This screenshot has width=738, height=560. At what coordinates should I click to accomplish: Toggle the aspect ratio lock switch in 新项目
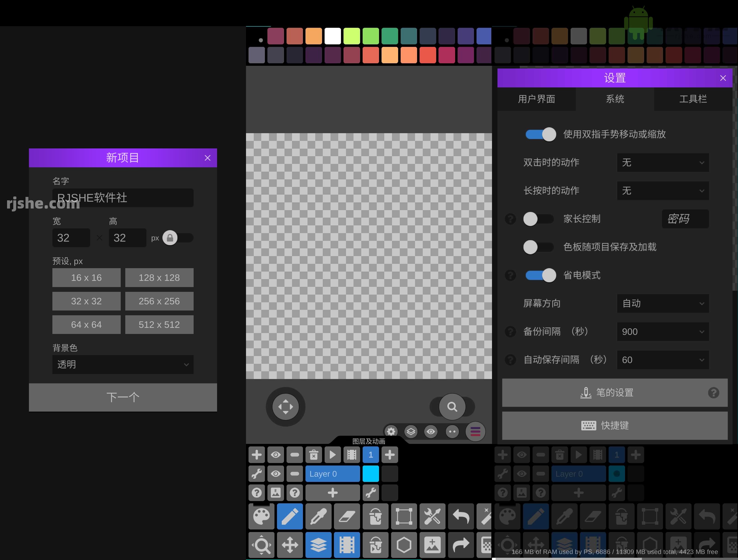tap(178, 238)
